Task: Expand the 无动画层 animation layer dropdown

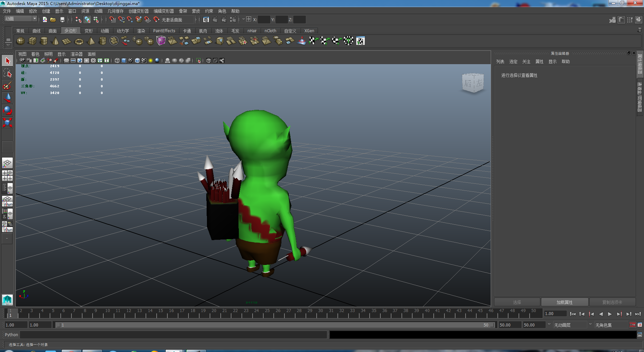Action: (549, 324)
